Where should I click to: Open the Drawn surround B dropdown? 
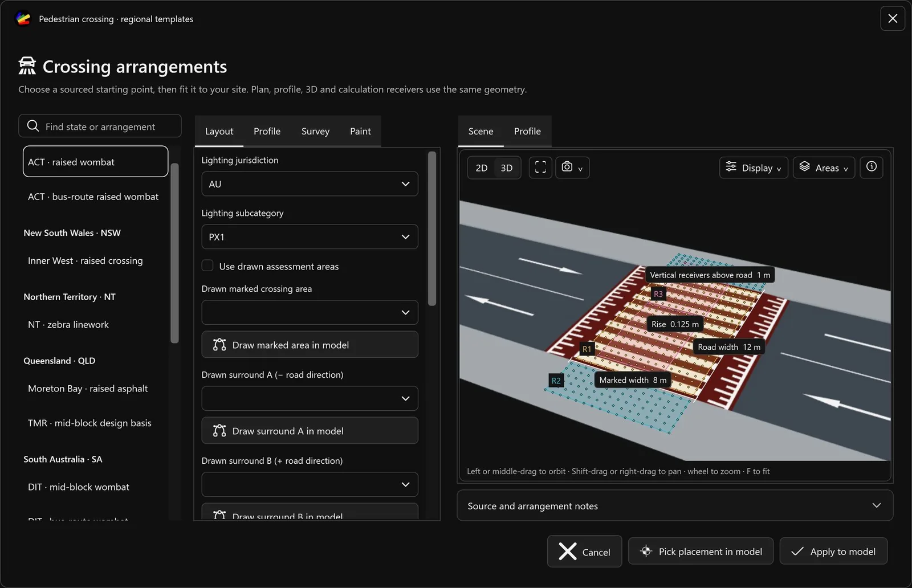pos(310,484)
